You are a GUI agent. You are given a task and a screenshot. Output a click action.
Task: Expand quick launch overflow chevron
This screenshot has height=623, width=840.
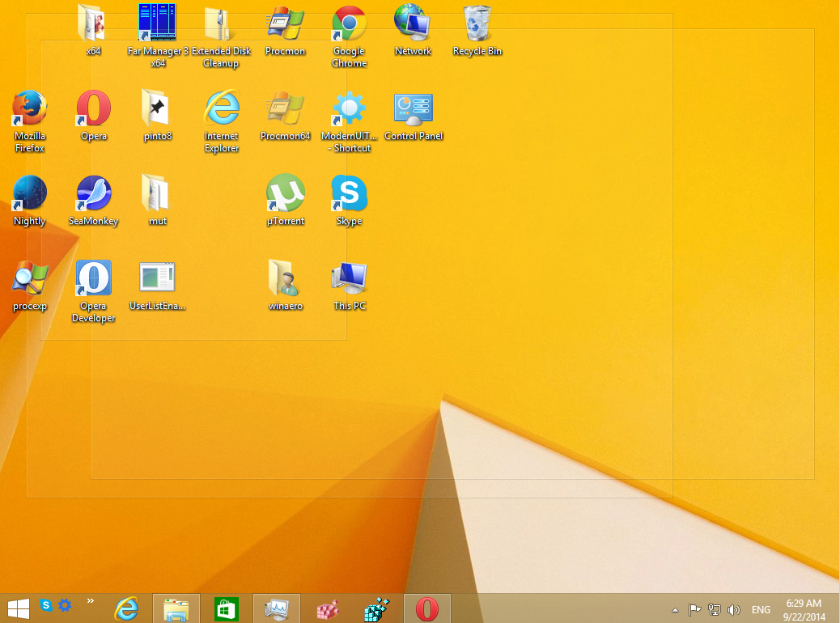pyautogui.click(x=91, y=601)
